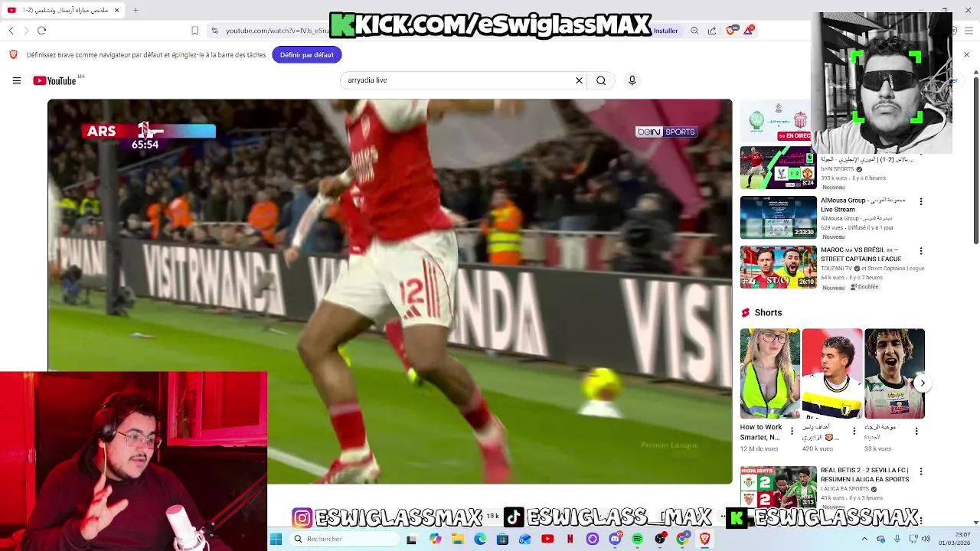Click '12 M de vues' under the first short
980x551 pixels.
pyautogui.click(x=759, y=448)
